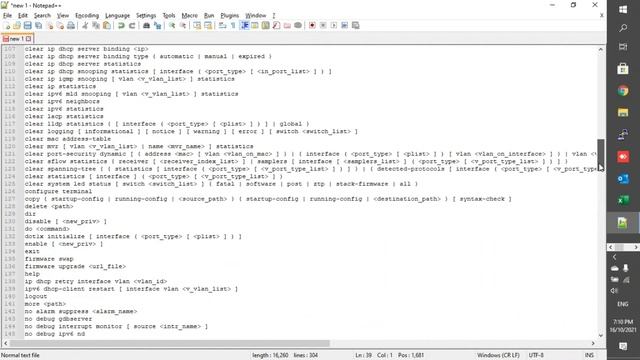Close the 'new 1' tab with its X
Viewport: 640px width, 360px height.
29,39
